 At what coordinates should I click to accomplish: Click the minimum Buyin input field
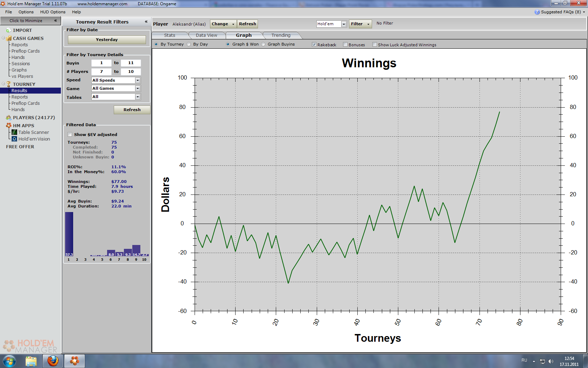point(101,63)
